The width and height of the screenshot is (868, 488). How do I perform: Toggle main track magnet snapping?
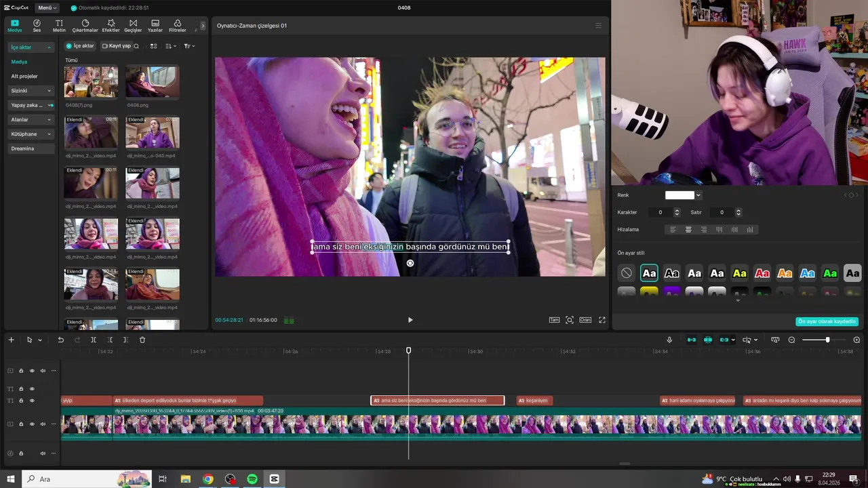pyautogui.click(x=692, y=340)
